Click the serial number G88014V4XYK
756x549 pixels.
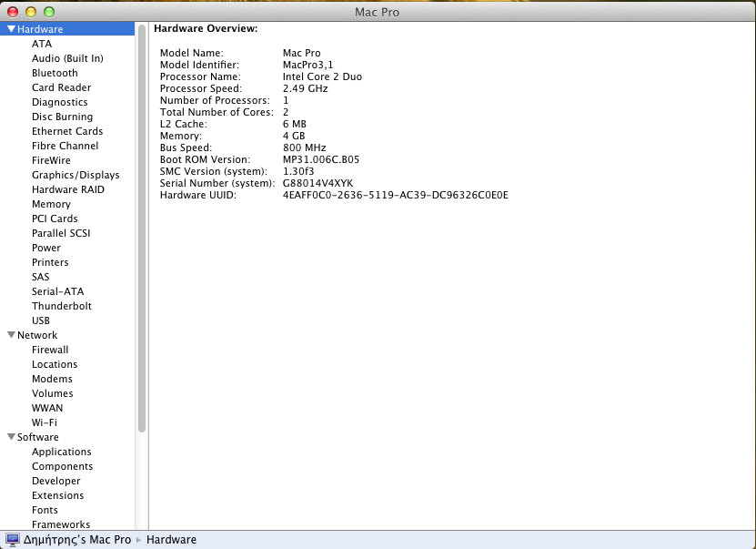pos(318,183)
